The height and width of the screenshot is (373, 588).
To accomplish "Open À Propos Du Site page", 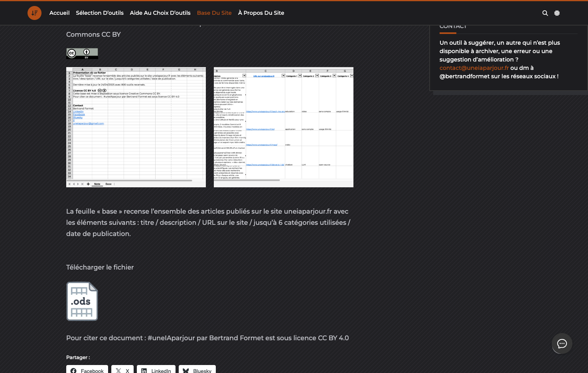I will click(x=261, y=13).
